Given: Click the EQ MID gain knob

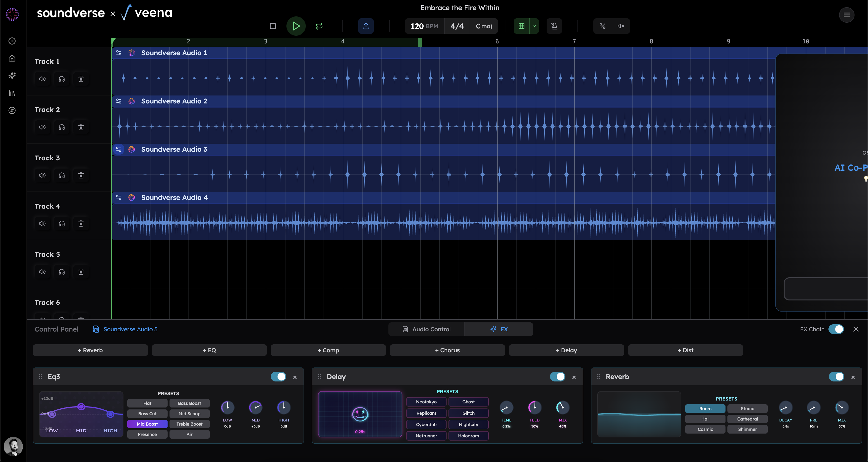Looking at the screenshot, I should click(x=255, y=408).
